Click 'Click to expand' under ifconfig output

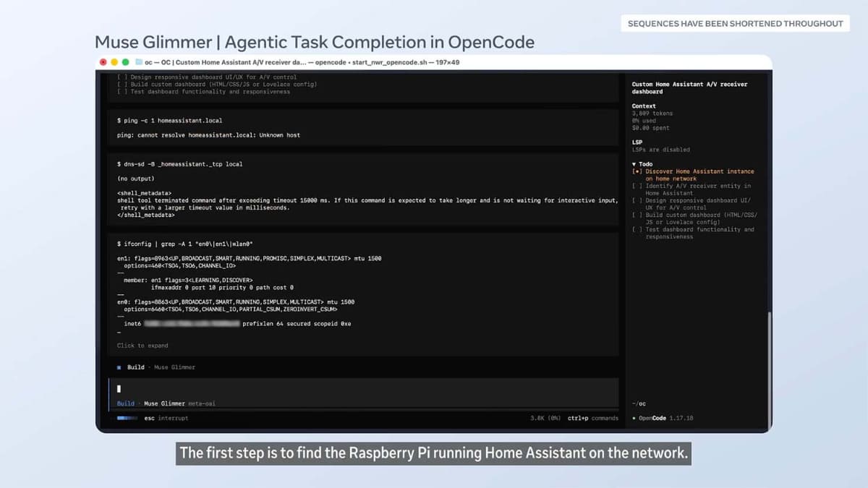[x=142, y=346]
